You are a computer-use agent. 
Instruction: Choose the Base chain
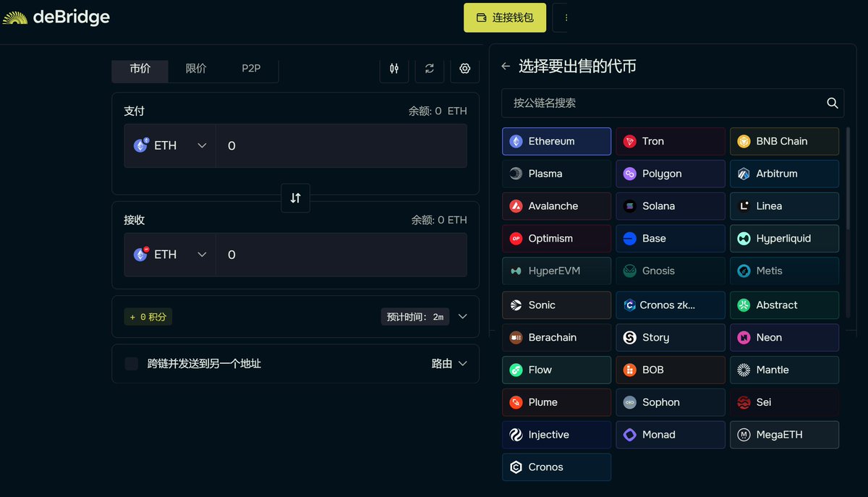[x=671, y=238]
